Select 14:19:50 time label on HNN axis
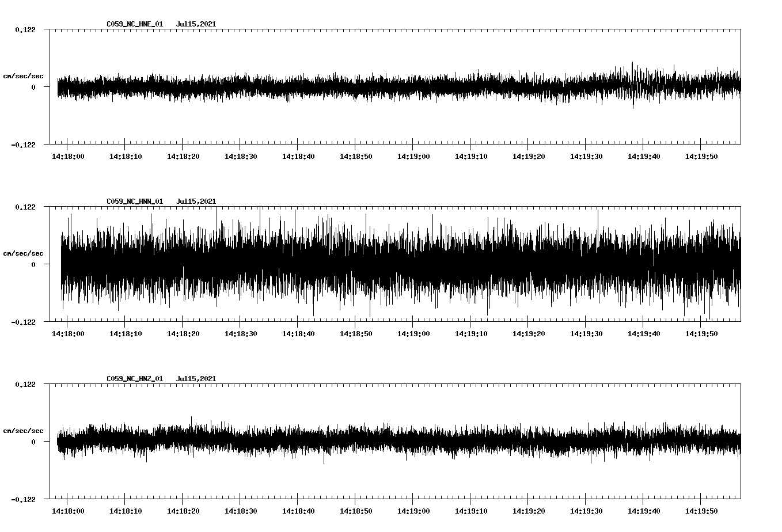 tap(701, 334)
